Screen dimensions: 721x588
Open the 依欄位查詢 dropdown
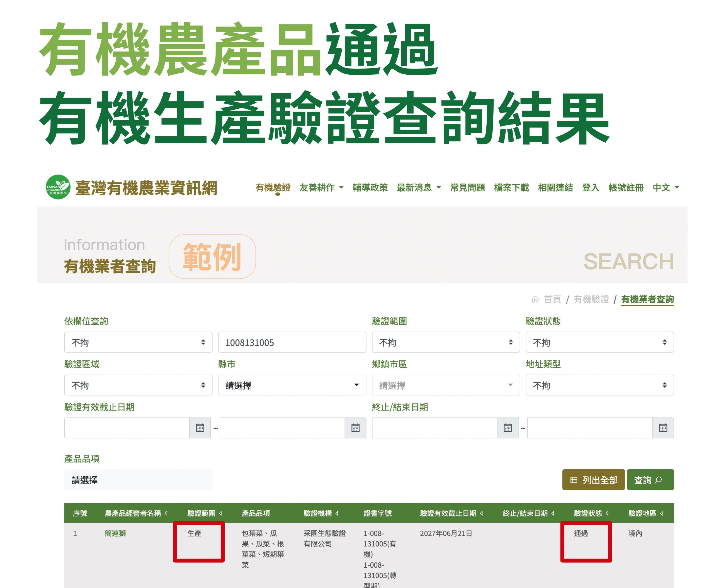pyautogui.click(x=138, y=342)
